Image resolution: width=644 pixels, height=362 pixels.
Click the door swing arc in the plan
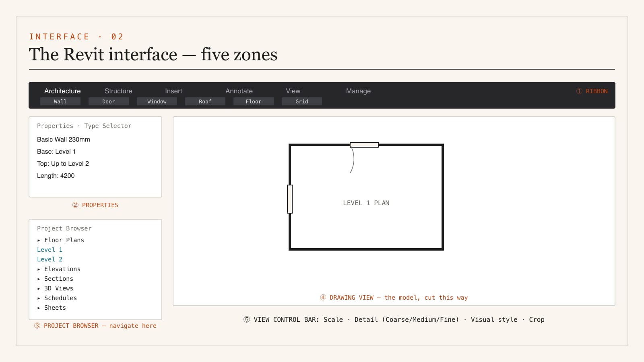click(x=352, y=160)
